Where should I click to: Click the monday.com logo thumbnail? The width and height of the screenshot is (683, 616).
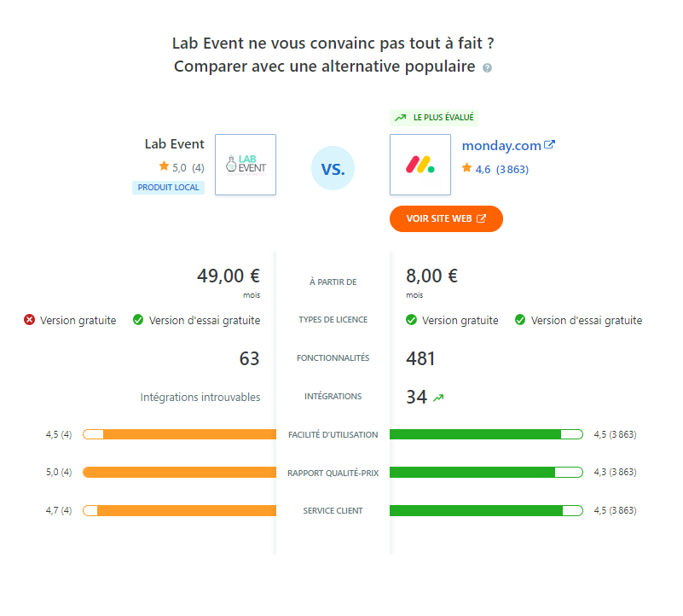[x=420, y=165]
